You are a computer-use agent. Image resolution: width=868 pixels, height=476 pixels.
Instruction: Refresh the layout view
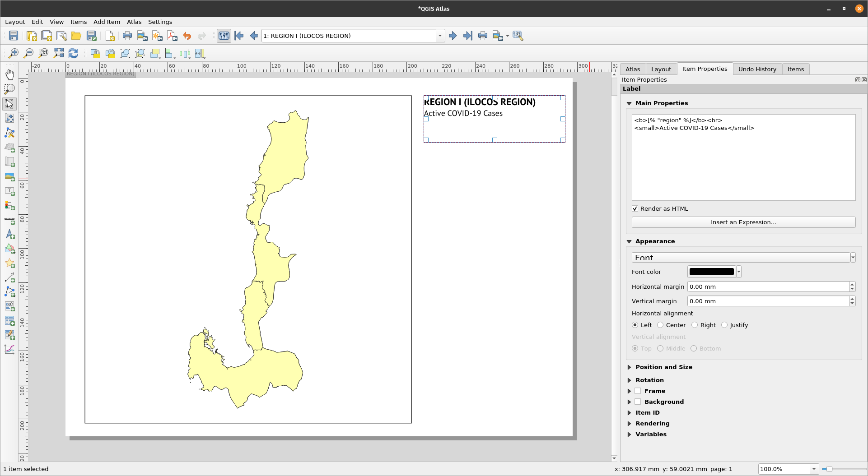(73, 53)
